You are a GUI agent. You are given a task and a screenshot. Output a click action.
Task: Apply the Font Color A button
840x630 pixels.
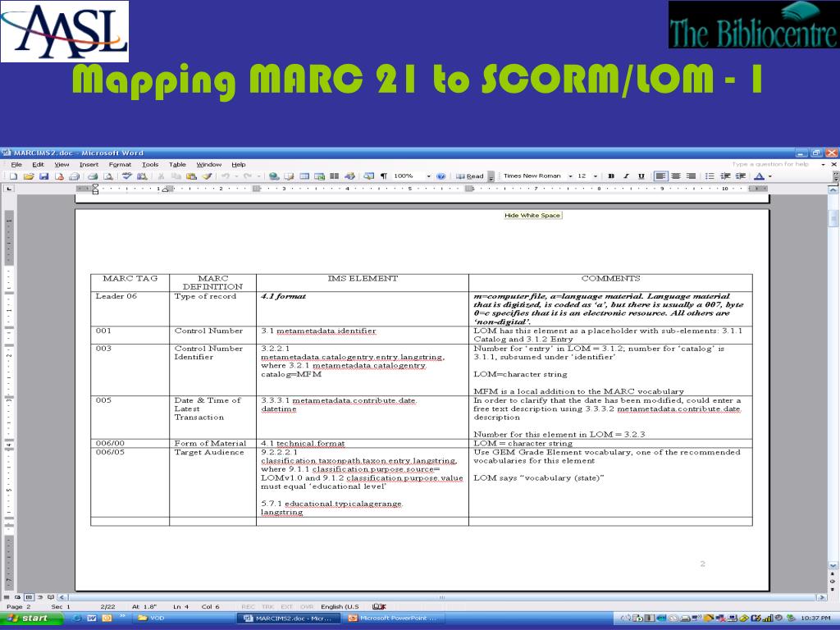click(x=759, y=176)
